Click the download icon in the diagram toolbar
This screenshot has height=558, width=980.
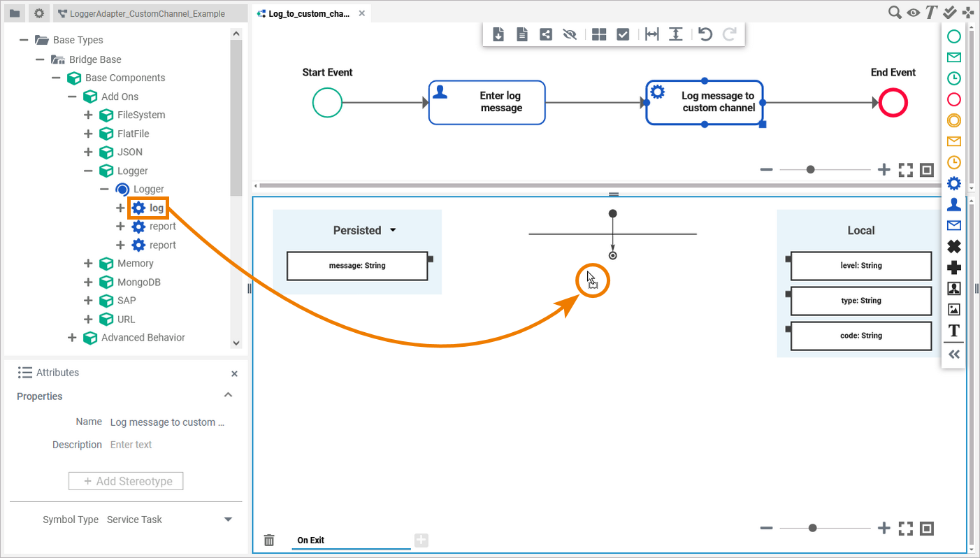pos(498,34)
